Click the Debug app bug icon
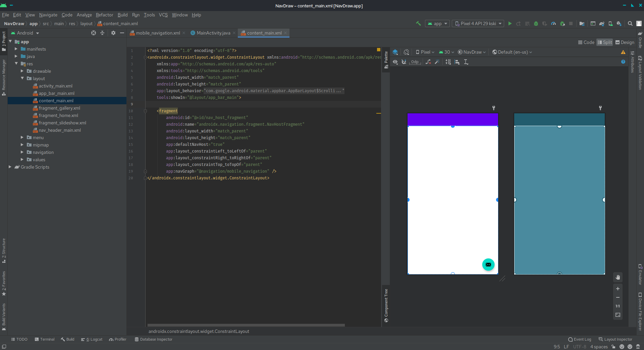This screenshot has width=644, height=350. (536, 24)
